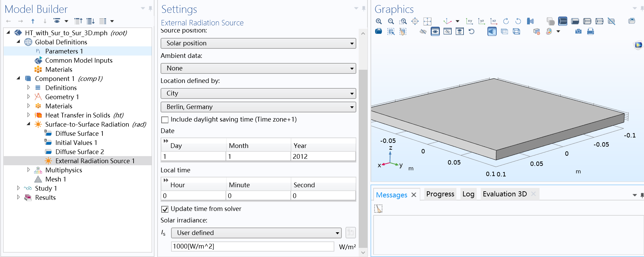
Task: Select the Mesh 1 node
Action: pos(55,179)
